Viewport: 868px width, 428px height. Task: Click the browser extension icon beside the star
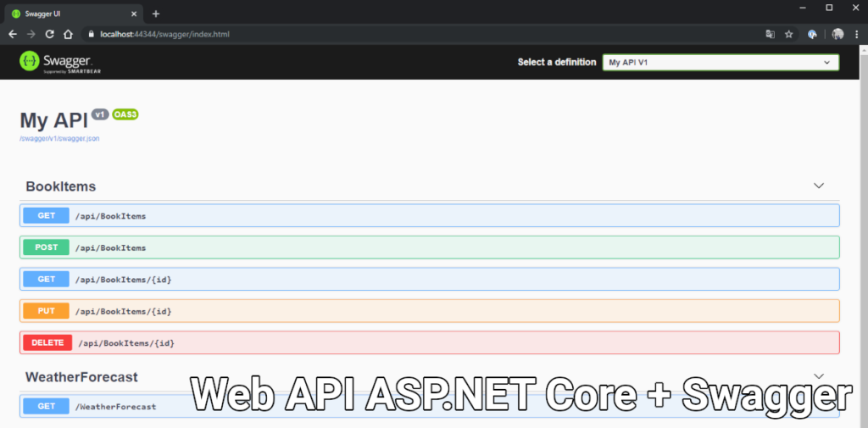click(813, 35)
